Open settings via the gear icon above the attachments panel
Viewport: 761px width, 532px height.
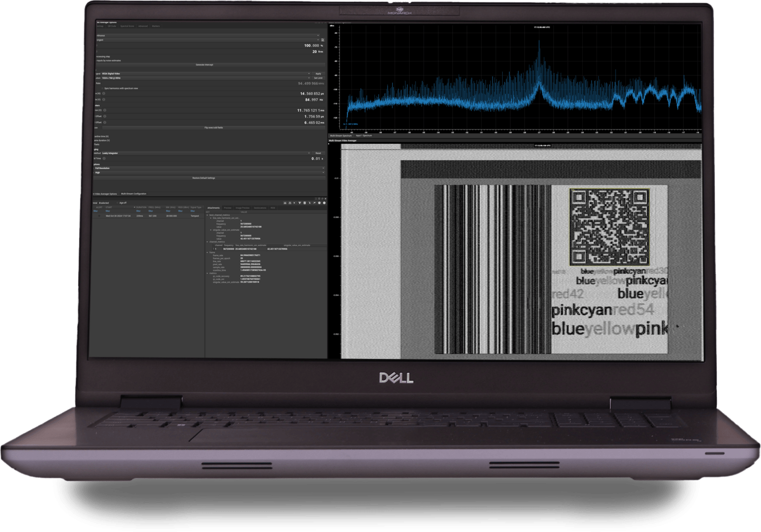point(319,203)
